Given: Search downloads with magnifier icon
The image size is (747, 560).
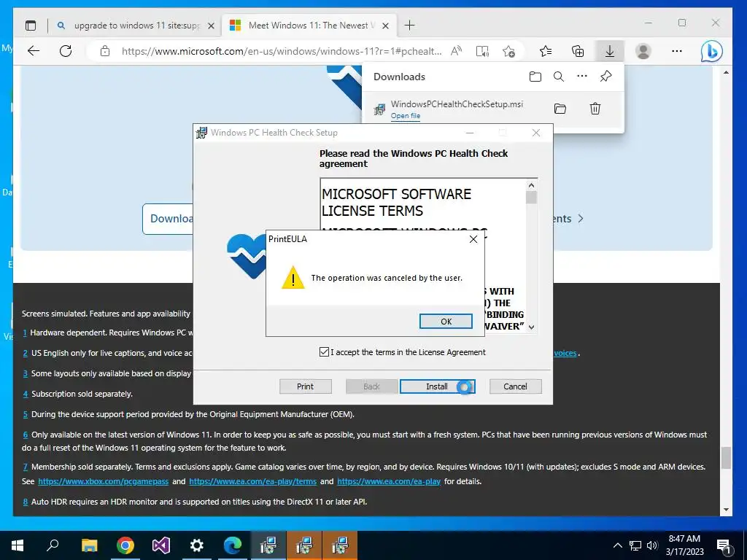Looking at the screenshot, I should [558, 77].
